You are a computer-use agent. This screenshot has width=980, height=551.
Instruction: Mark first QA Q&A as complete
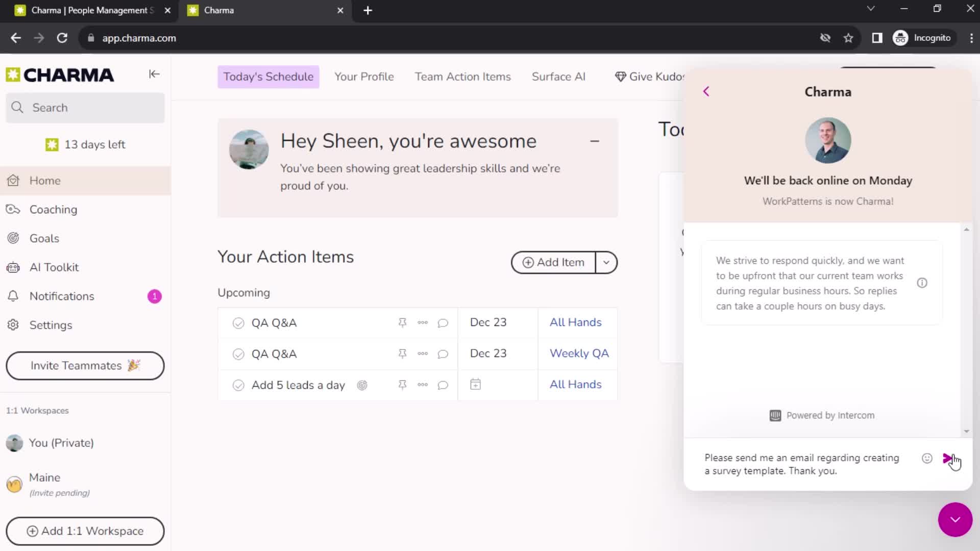click(x=238, y=323)
